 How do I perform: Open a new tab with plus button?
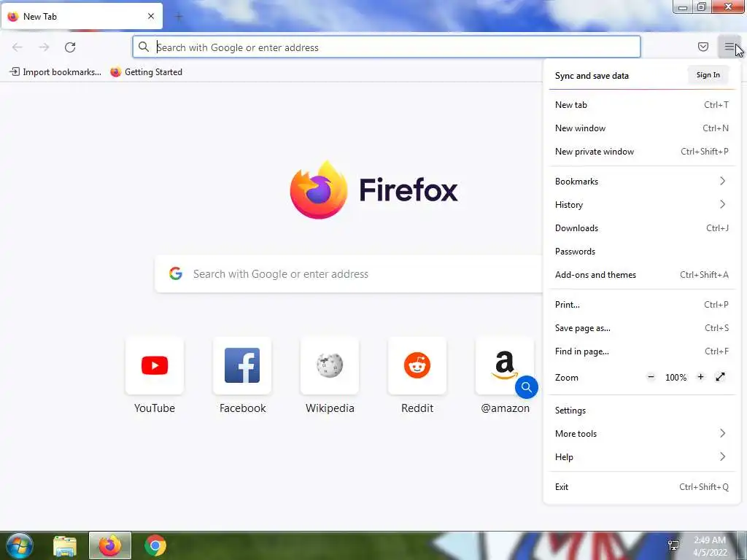[x=179, y=17]
